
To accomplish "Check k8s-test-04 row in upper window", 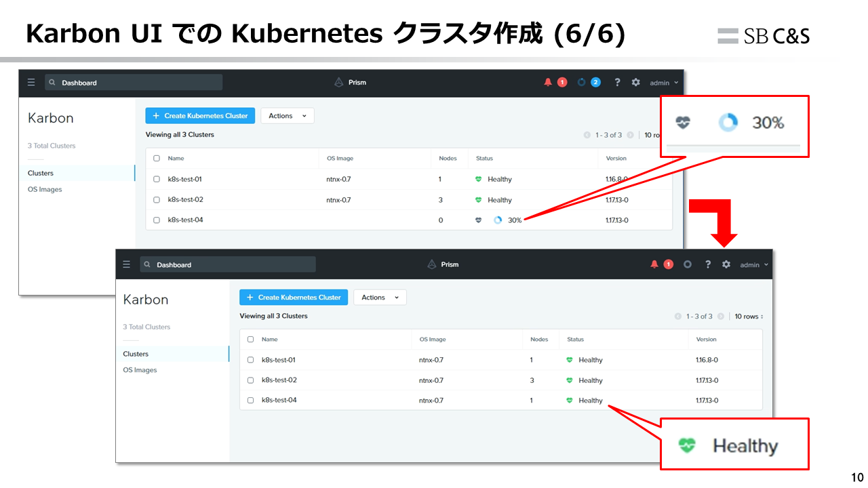I will [157, 220].
